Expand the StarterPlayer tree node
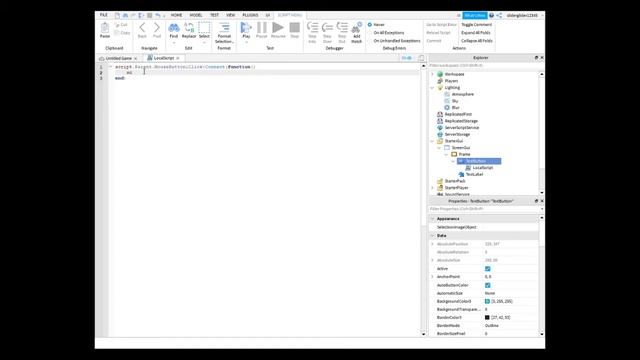Image resolution: width=640 pixels, height=360 pixels. (x=432, y=188)
